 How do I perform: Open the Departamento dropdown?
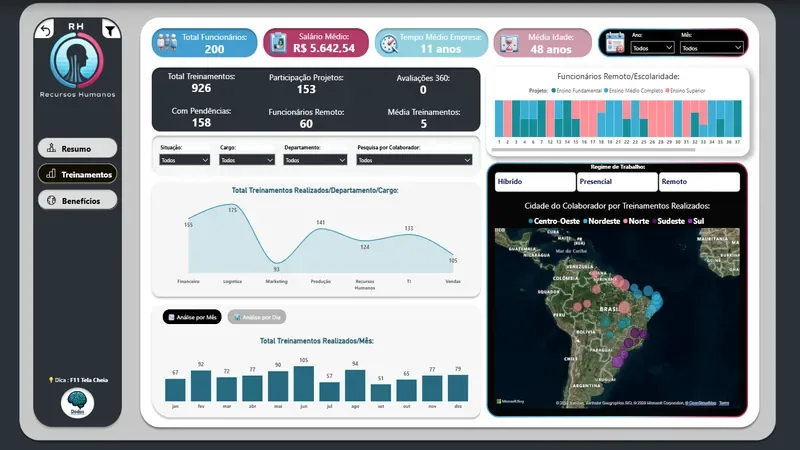315,160
